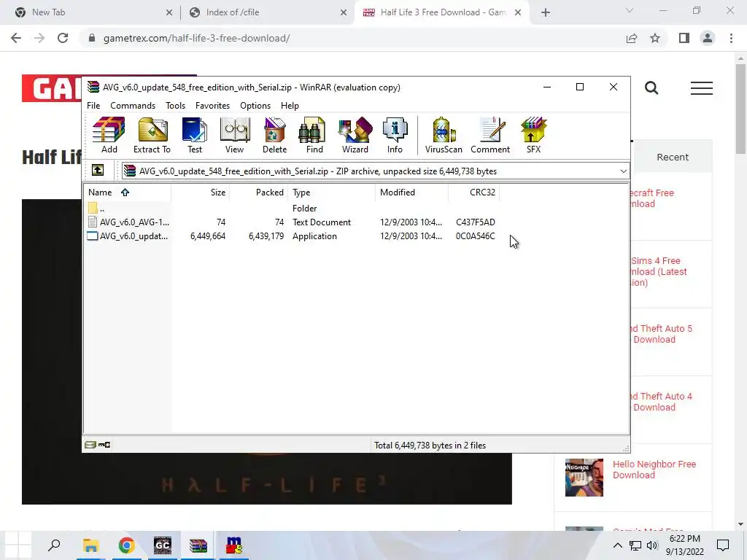Image resolution: width=747 pixels, height=560 pixels.
Task: Click the GC taskbar application icon
Action: tap(163, 545)
